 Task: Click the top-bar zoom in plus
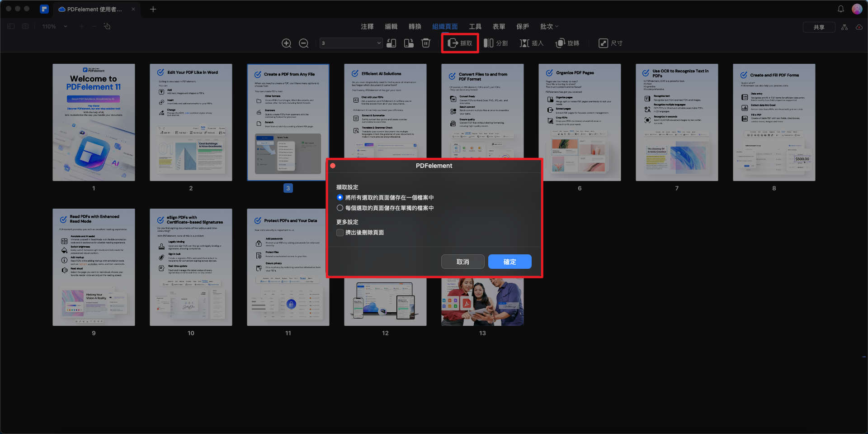click(82, 27)
